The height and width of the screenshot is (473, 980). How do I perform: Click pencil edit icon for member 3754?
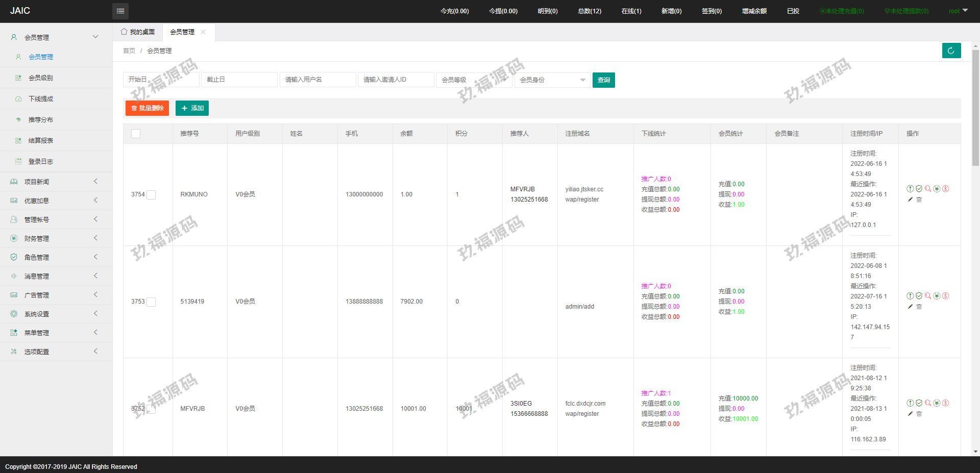click(910, 200)
